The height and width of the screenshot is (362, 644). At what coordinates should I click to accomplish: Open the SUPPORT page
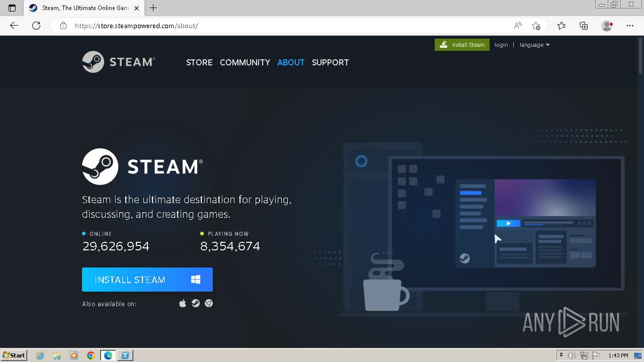click(330, 62)
